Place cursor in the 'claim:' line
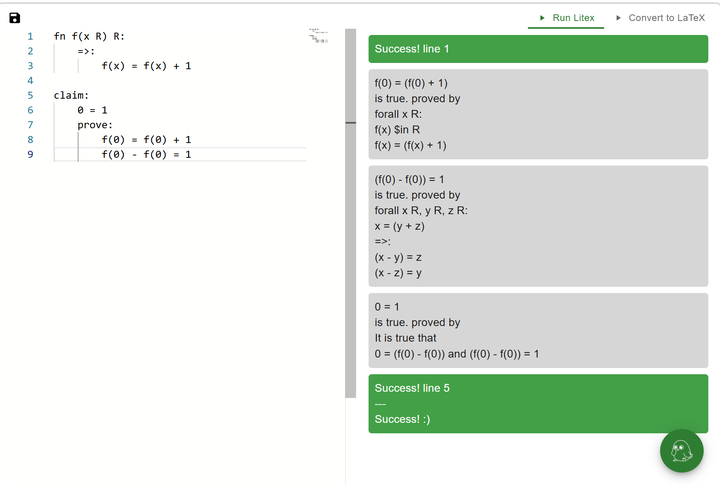The height and width of the screenshot is (485, 720). [180, 95]
